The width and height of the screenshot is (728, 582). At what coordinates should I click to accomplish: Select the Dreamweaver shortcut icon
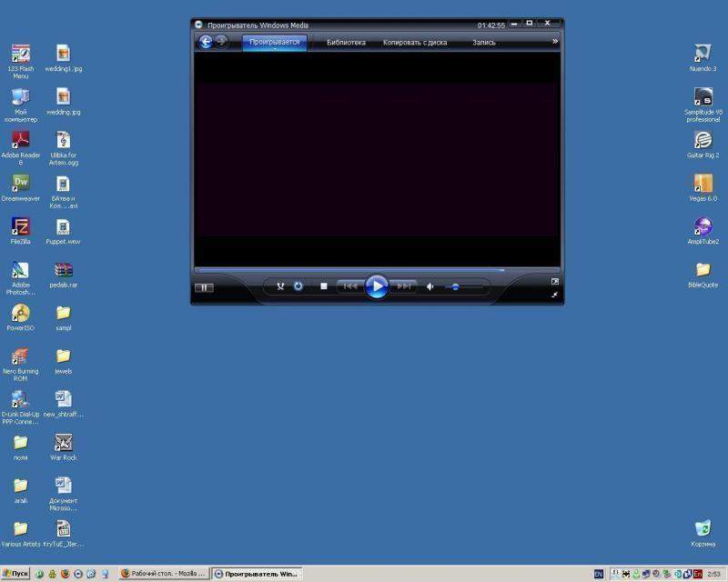click(20, 188)
